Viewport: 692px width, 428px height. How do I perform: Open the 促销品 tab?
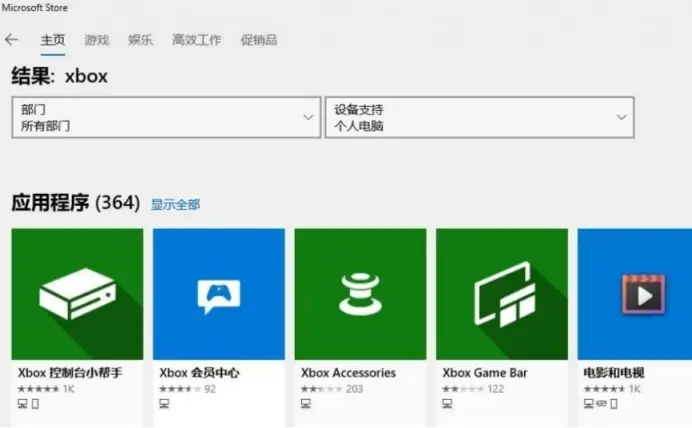259,40
